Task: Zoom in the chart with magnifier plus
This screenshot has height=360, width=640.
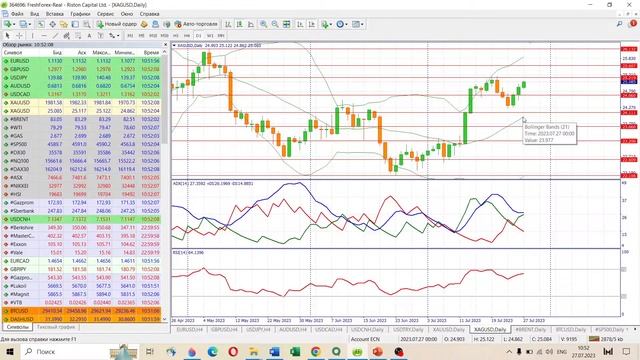Action: tap(264, 24)
